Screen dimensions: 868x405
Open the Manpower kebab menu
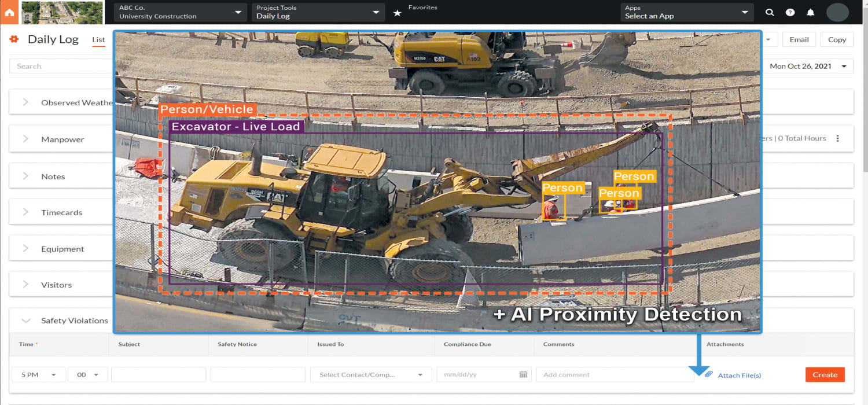[x=837, y=138]
